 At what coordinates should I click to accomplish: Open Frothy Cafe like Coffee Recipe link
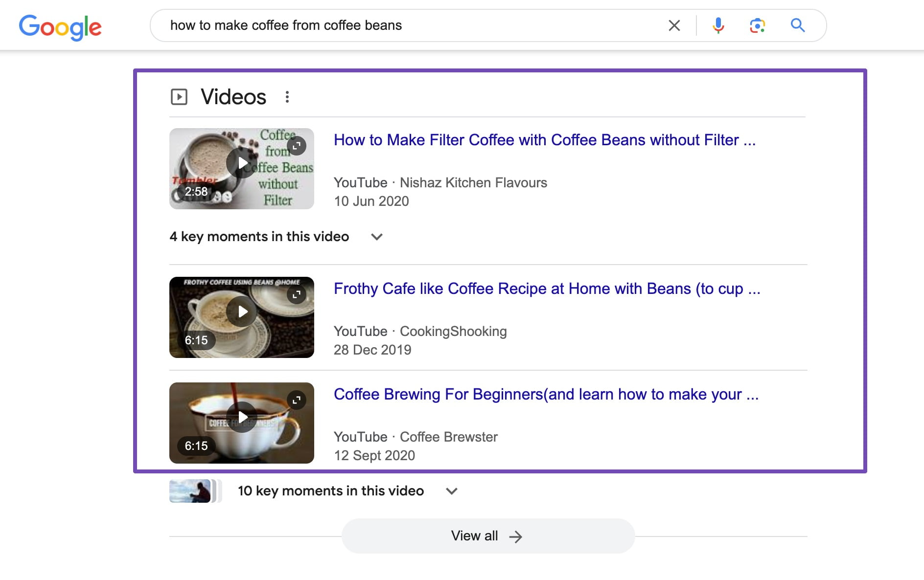[546, 289]
